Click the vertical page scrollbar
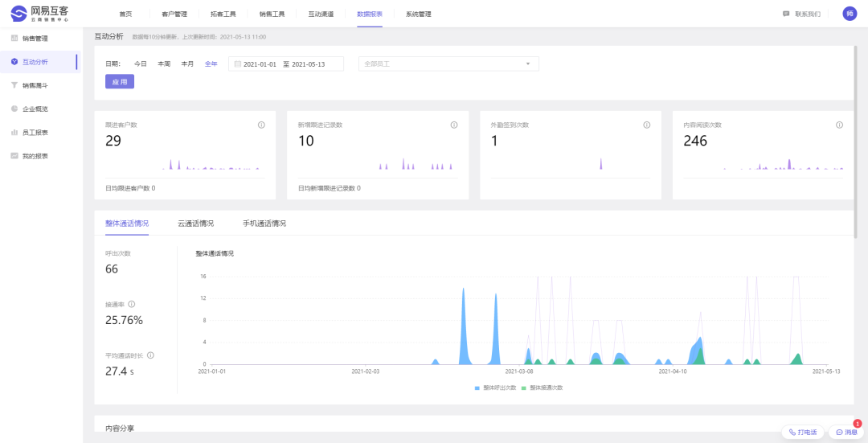The width and height of the screenshot is (868, 443). 857,161
